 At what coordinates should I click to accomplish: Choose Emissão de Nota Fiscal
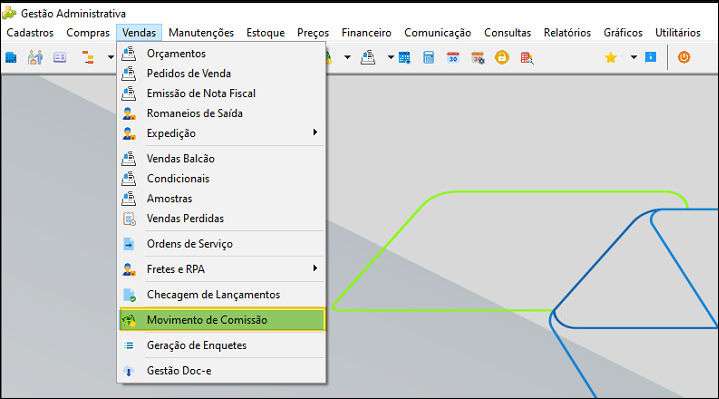point(222,94)
